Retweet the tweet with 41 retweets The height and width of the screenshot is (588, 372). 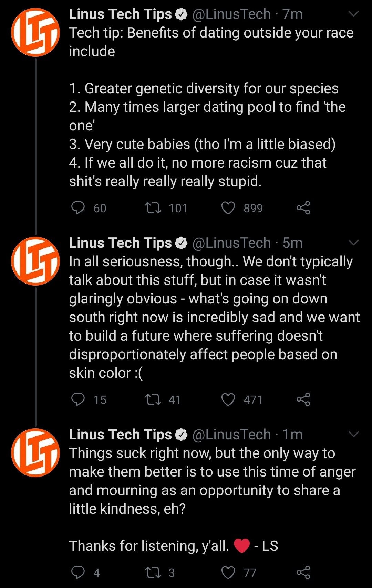pos(153,399)
